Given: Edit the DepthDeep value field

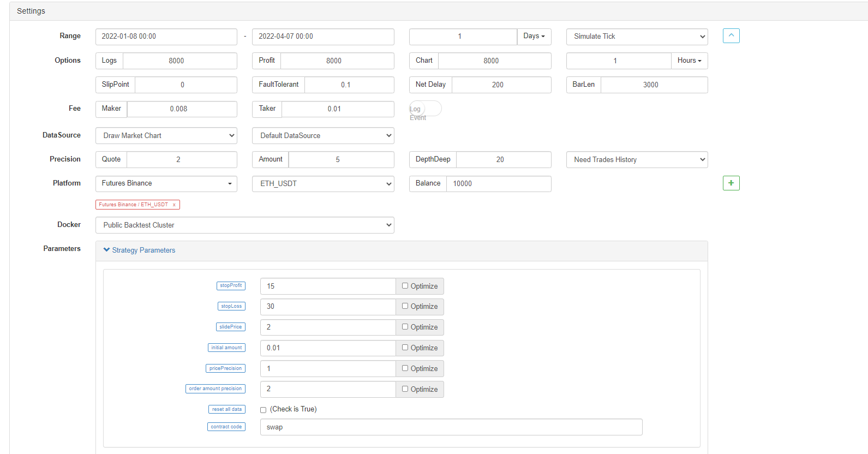Looking at the screenshot, I should click(504, 159).
